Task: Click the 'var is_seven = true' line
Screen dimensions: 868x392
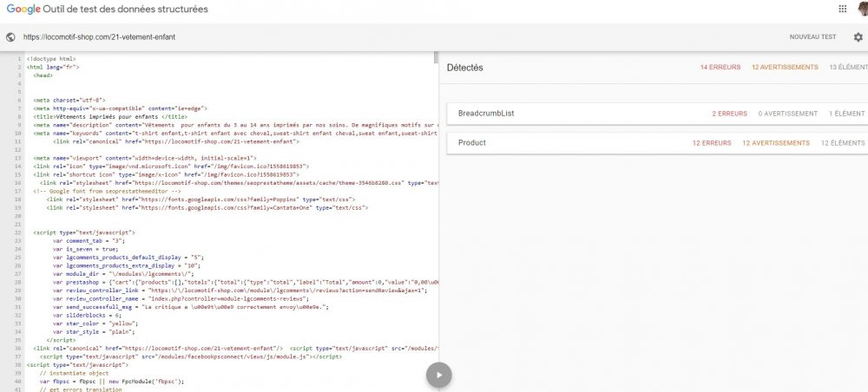Action: point(86,250)
